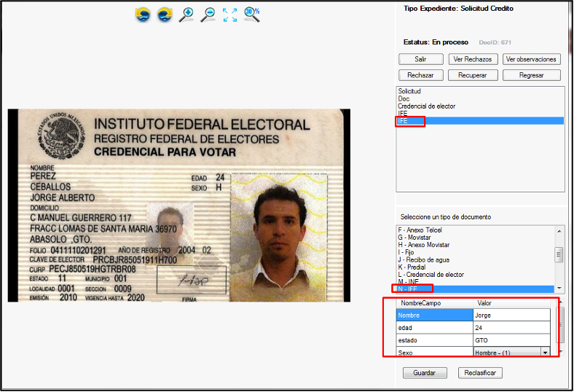The height and width of the screenshot is (392, 574).
Task: Click the Rechazar button
Action: tap(420, 75)
